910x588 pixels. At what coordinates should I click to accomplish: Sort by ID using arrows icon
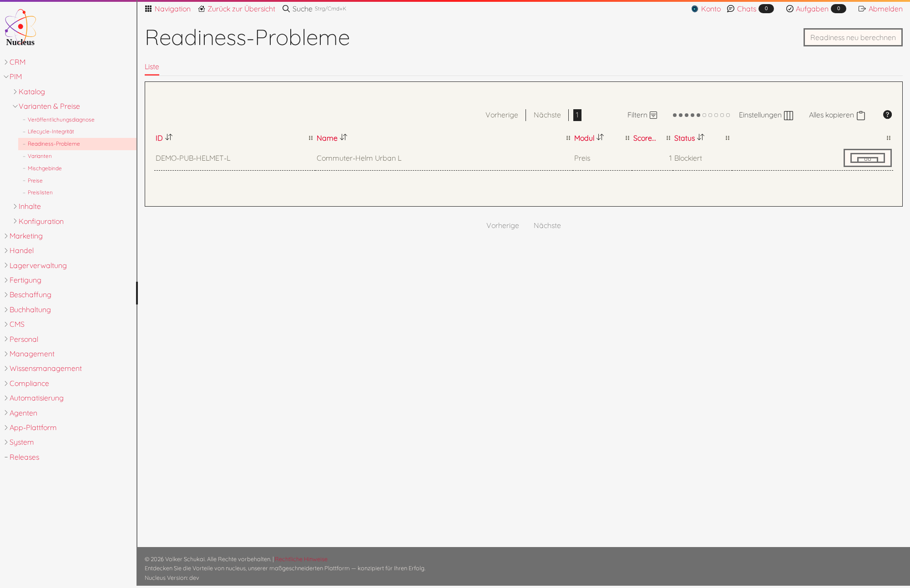[169, 137]
